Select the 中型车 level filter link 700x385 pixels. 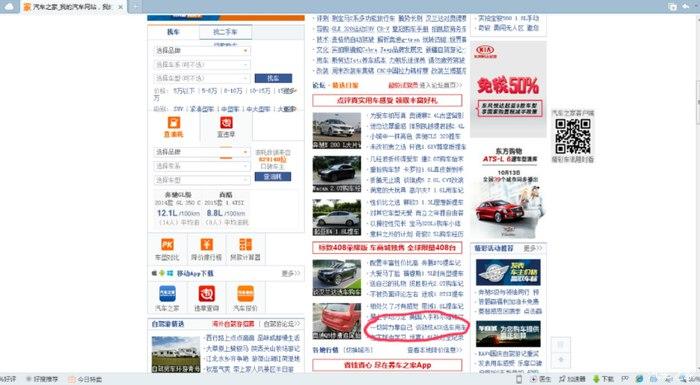230,109
